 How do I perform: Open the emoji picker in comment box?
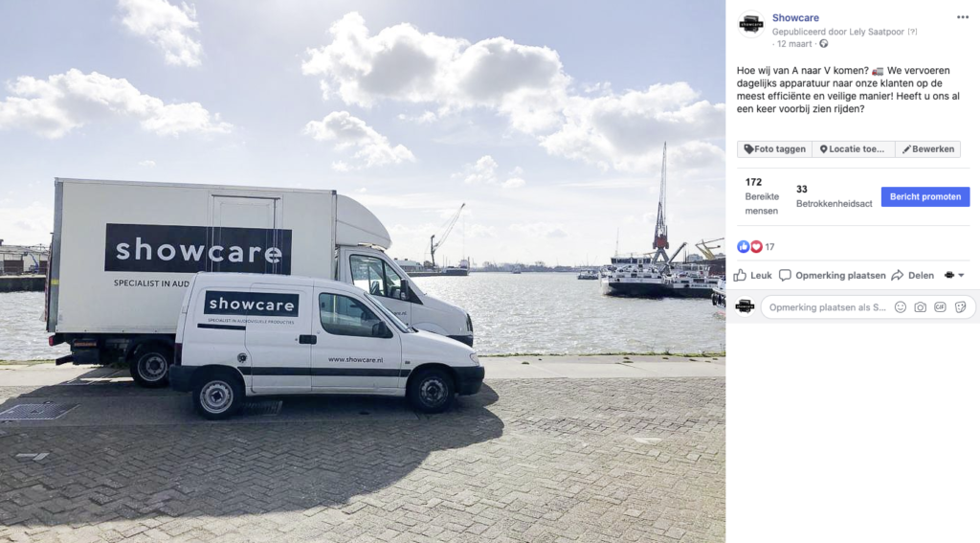(x=900, y=307)
